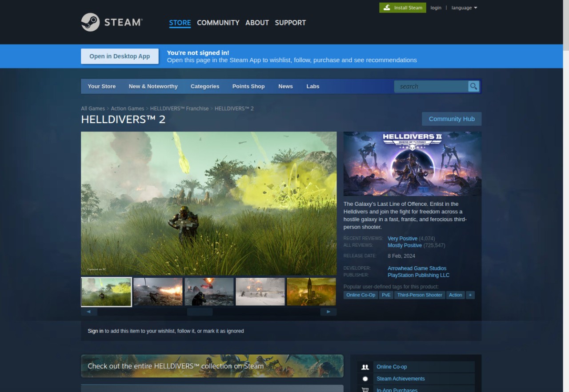Select the second flamethrower screenshot thumbnail
569x392 pixels.
pyautogui.click(x=158, y=292)
